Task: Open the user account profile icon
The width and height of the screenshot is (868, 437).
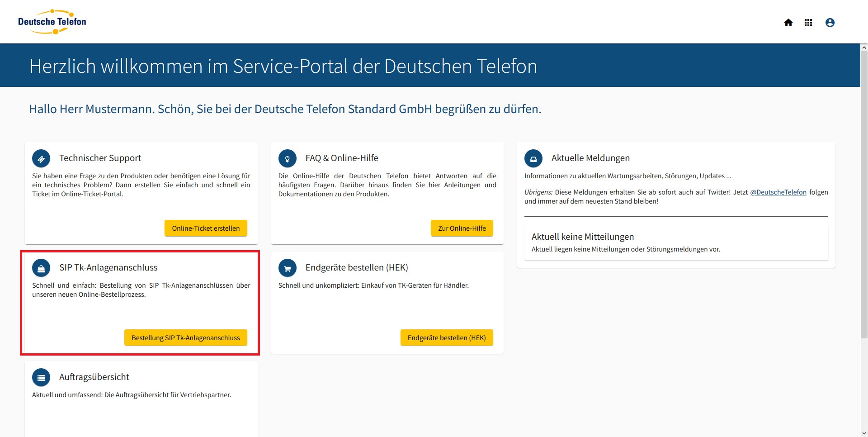Action: point(830,23)
